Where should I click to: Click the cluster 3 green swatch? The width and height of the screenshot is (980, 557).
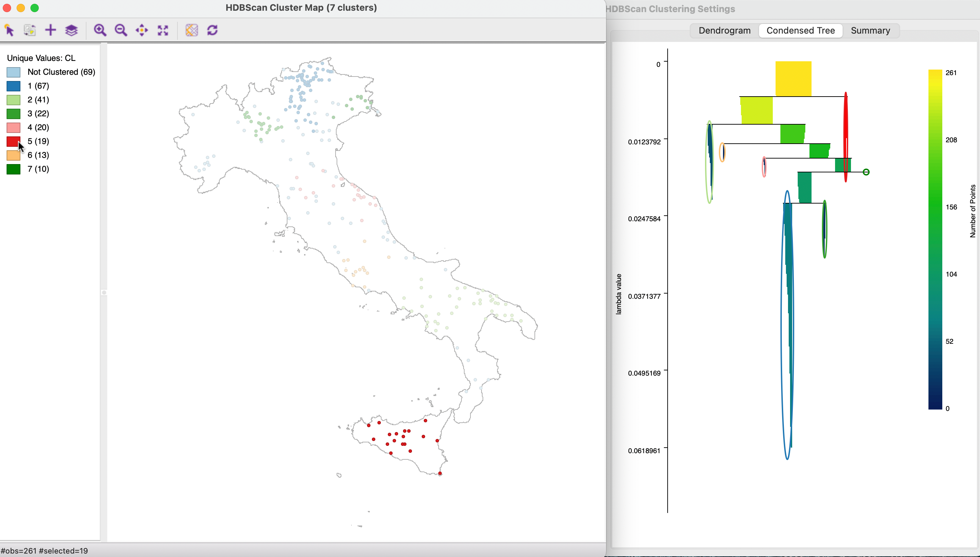coord(13,114)
